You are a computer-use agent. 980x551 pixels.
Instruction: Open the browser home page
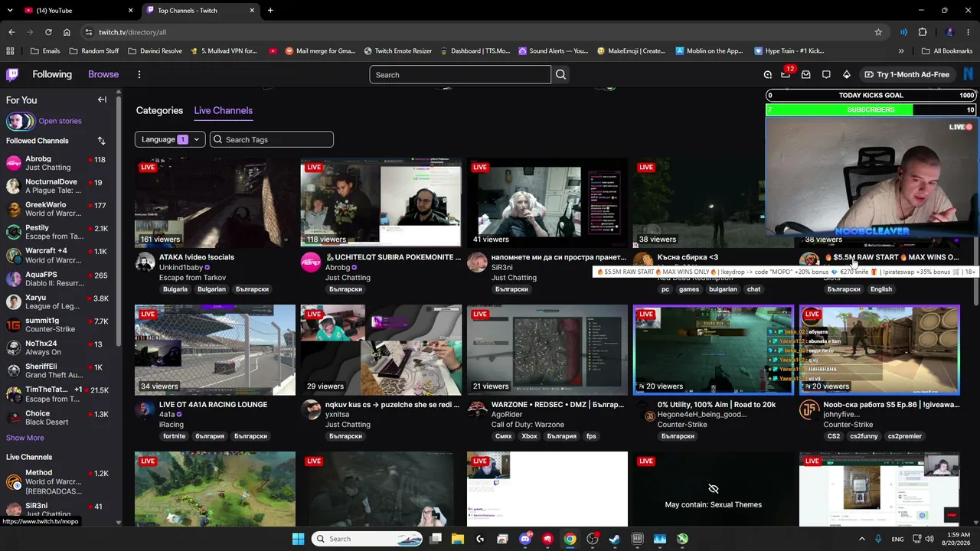(x=67, y=32)
